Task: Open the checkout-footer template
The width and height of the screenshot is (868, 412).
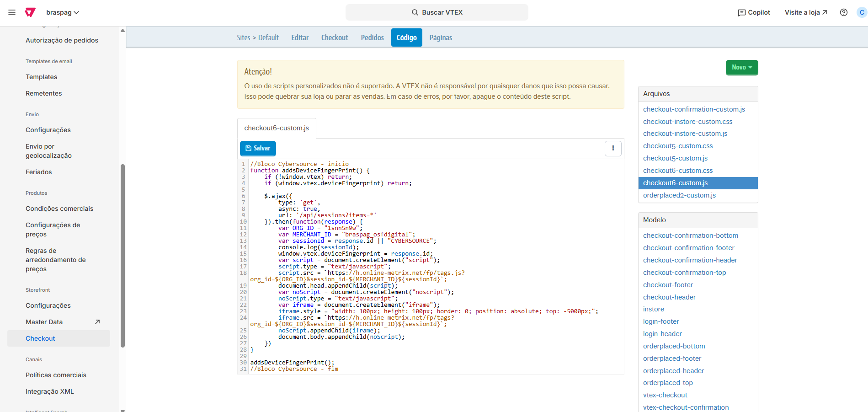Action: click(668, 285)
